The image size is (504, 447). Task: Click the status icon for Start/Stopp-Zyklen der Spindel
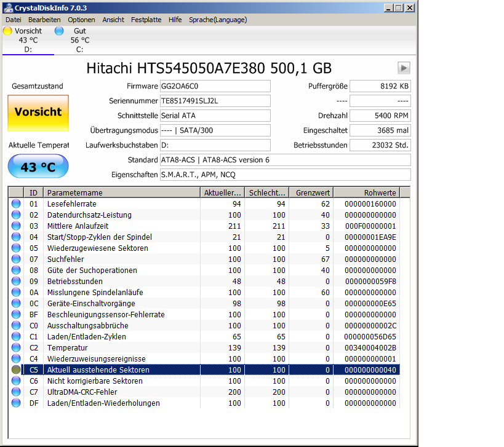[x=16, y=237]
